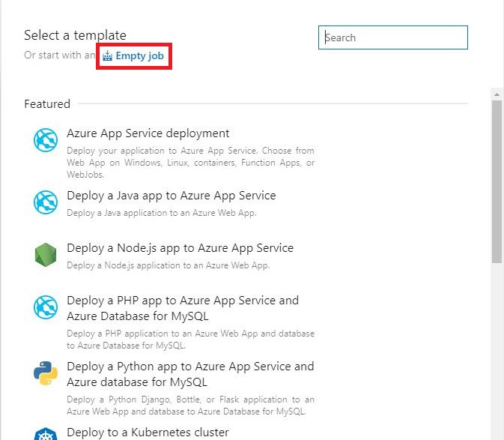Choose Deploy a Java app to Azure App Service
The height and width of the screenshot is (440, 504).
pos(171,196)
